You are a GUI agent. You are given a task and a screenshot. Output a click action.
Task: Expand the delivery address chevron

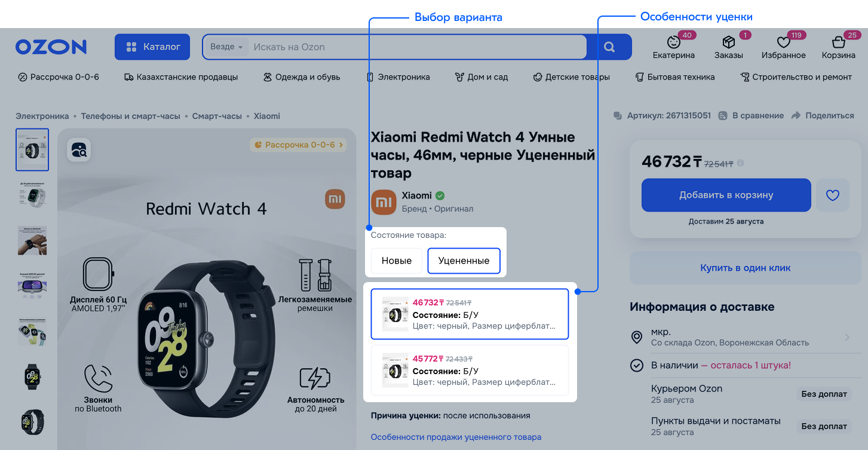click(x=847, y=338)
